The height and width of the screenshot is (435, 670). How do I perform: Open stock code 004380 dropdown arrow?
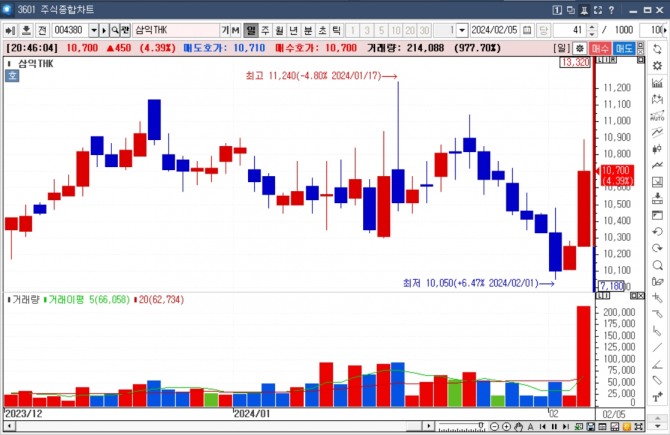94,30
